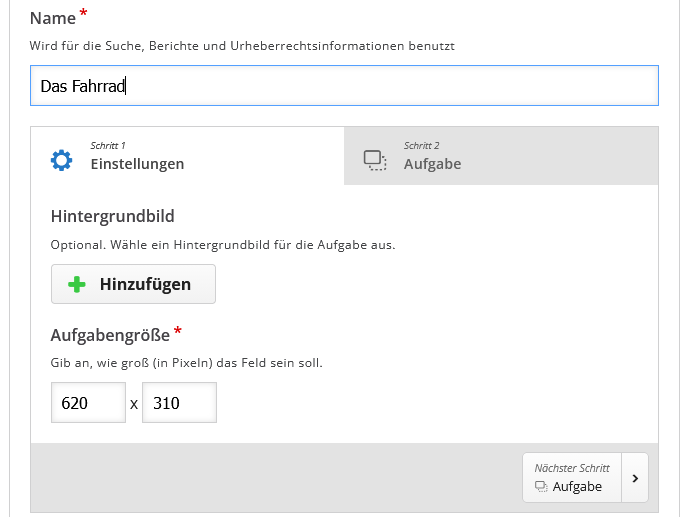Click the green plus icon on Hinzufügen
This screenshot has height=517, width=686.
[x=77, y=284]
